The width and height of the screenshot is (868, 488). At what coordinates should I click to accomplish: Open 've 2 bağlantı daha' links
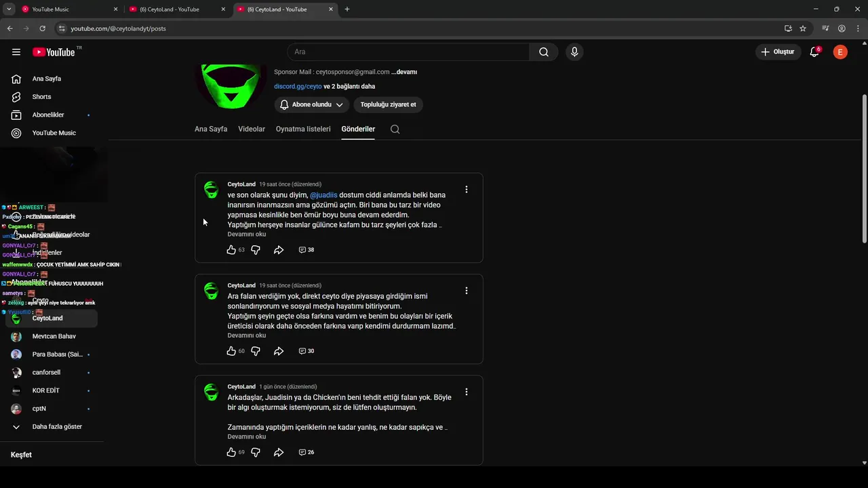coord(349,87)
